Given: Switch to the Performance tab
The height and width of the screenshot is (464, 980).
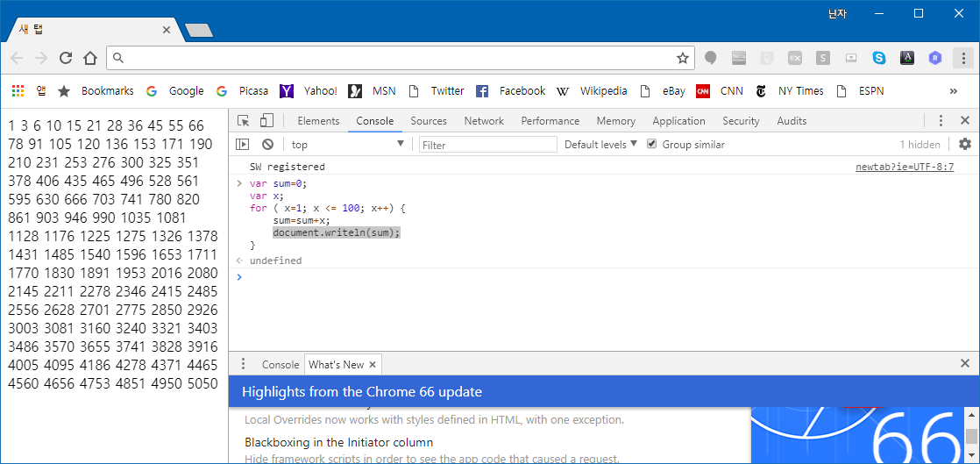Looking at the screenshot, I should [x=550, y=121].
